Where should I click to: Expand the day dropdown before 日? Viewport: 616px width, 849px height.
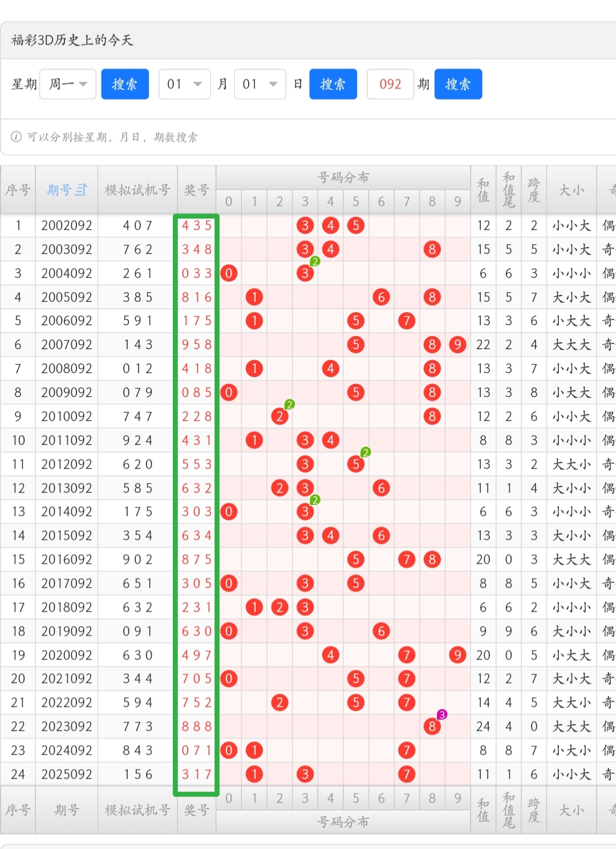pos(260,84)
